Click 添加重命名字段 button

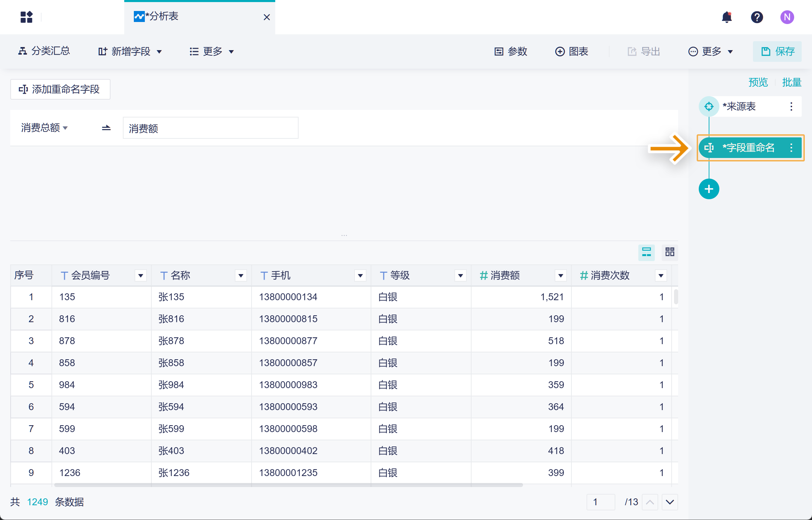coord(60,89)
